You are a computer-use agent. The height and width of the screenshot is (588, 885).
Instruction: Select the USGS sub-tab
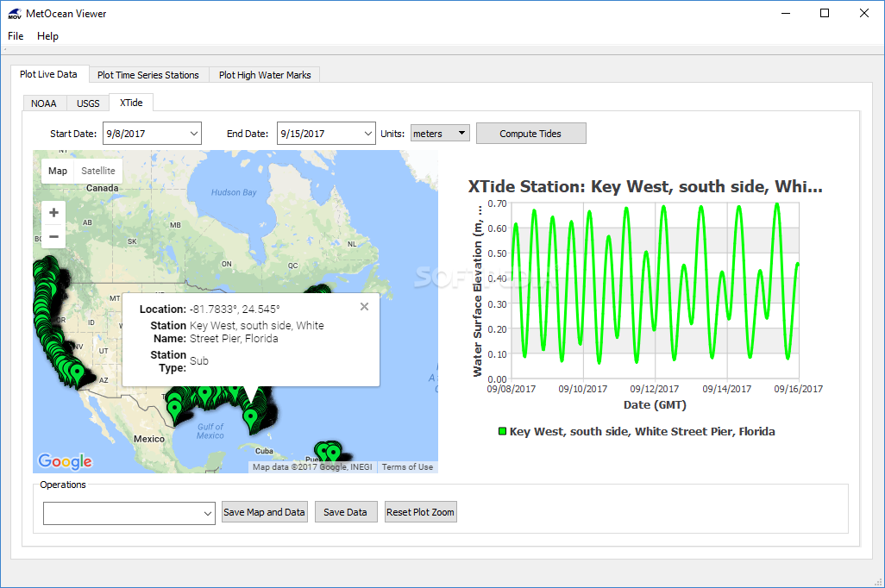pos(88,103)
